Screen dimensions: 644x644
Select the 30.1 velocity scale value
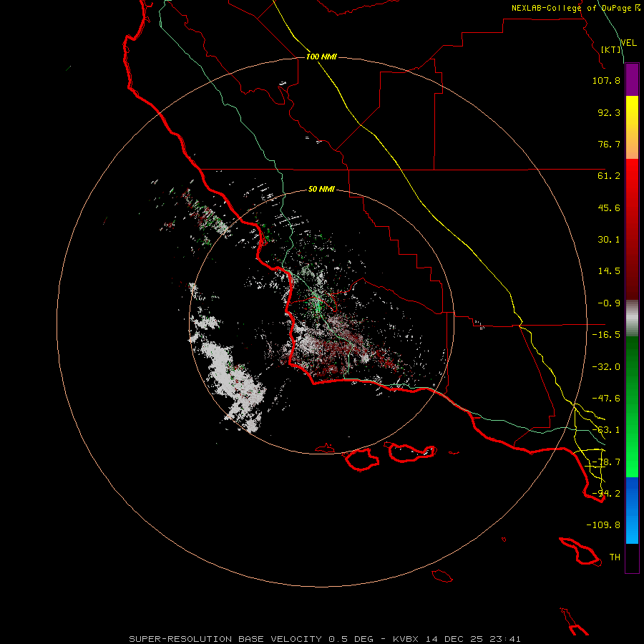pyautogui.click(x=609, y=240)
